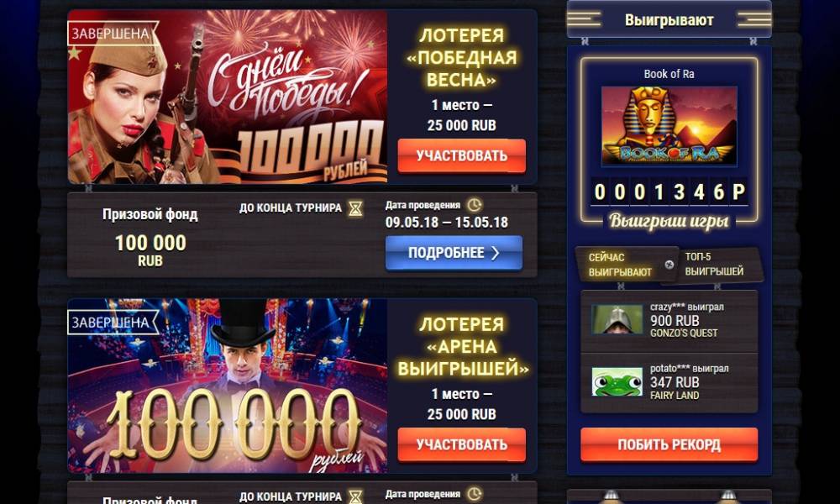Click the Fairy Land frog icon
The width and height of the screenshot is (840, 504).
coord(617,381)
